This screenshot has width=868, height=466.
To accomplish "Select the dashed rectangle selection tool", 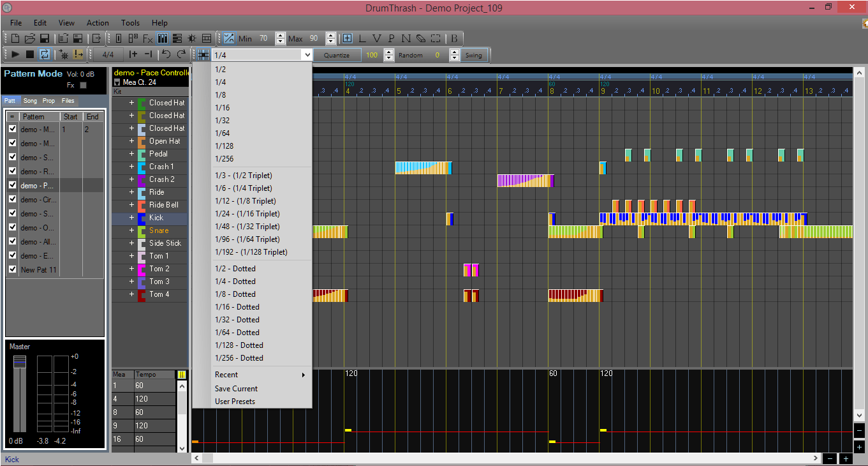I will 436,38.
